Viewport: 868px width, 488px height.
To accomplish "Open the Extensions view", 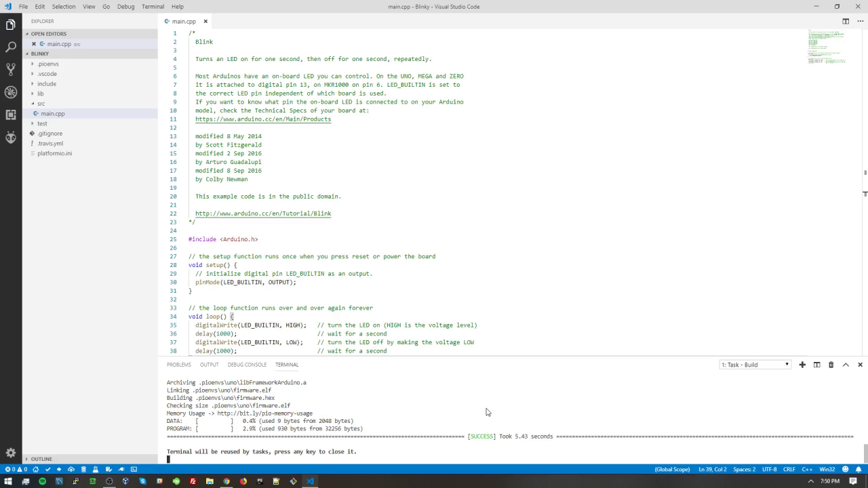I will [x=11, y=115].
